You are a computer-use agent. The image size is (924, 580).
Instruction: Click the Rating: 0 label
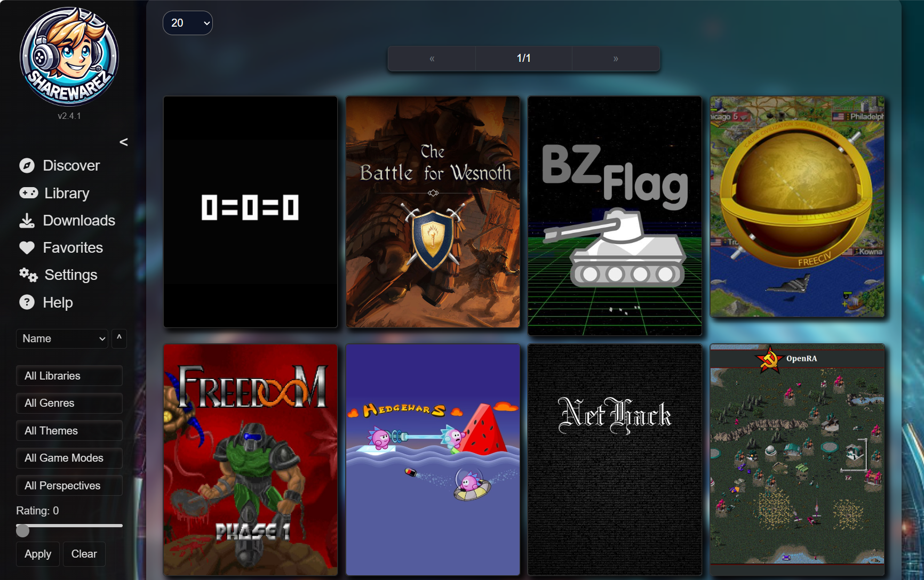[37, 511]
